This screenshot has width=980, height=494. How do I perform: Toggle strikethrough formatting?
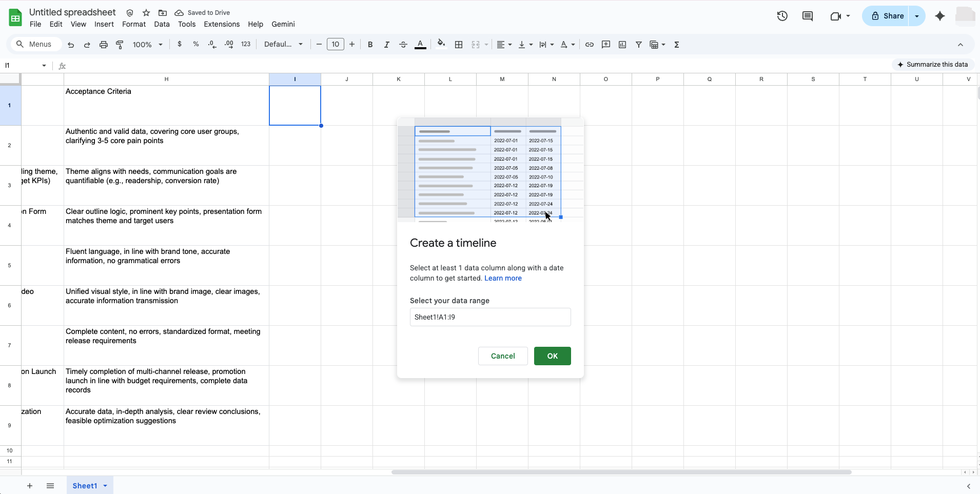[x=403, y=45]
